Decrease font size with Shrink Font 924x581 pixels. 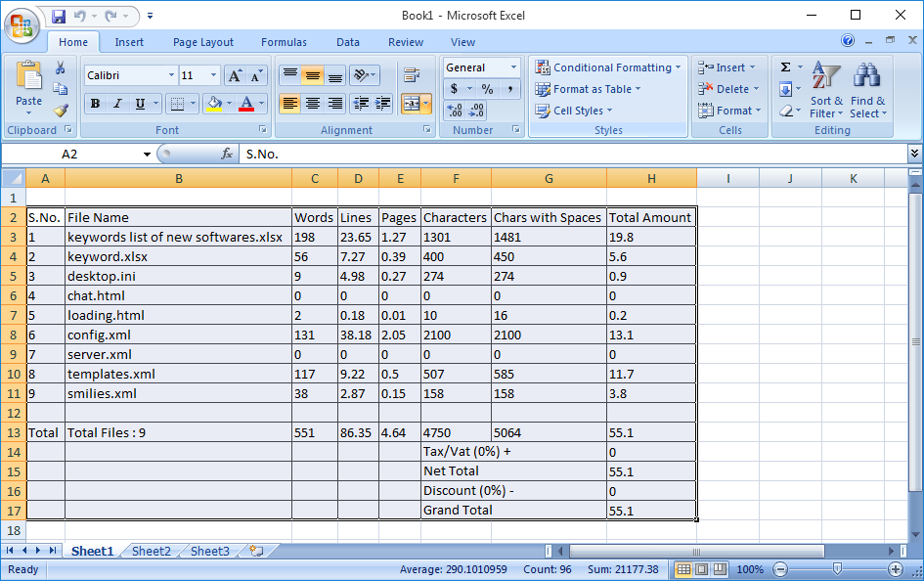[x=256, y=75]
